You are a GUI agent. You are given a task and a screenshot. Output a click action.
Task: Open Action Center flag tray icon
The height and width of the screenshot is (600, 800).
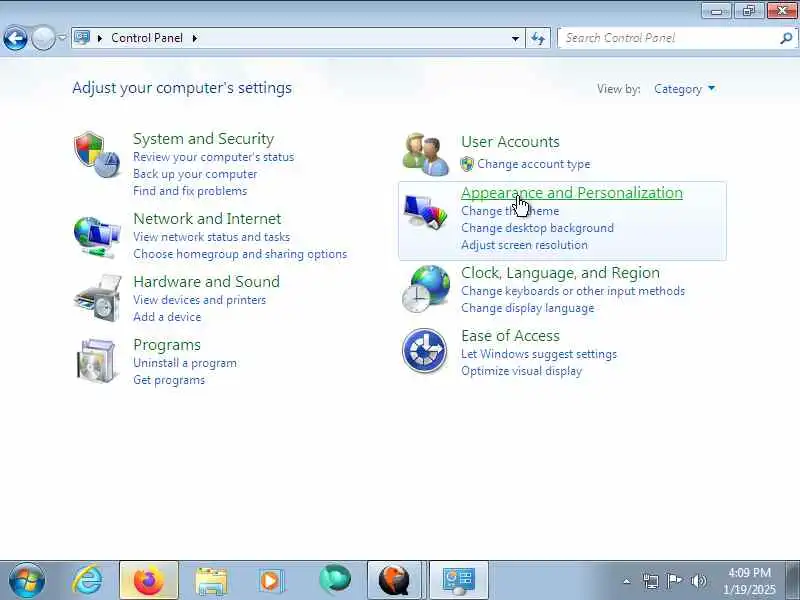pos(674,581)
